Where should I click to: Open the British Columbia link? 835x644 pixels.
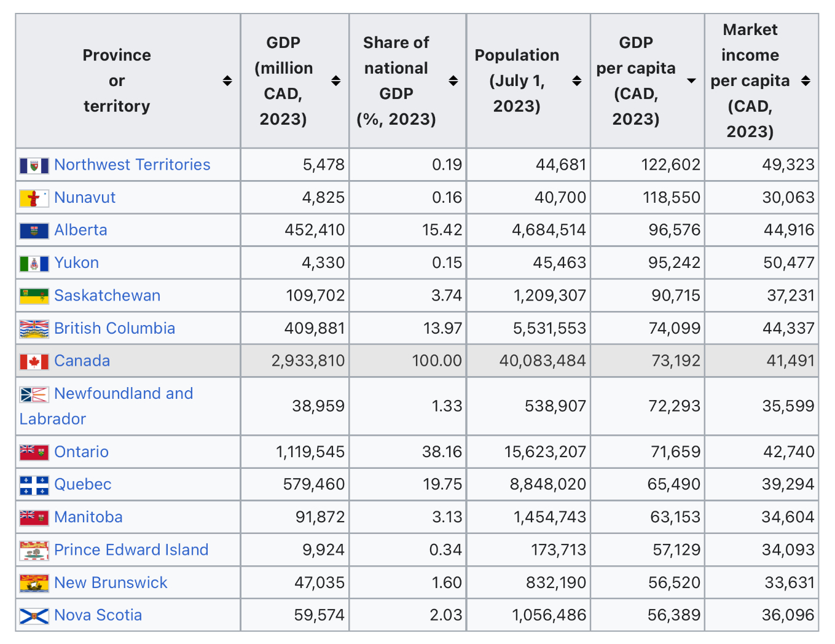tap(114, 328)
